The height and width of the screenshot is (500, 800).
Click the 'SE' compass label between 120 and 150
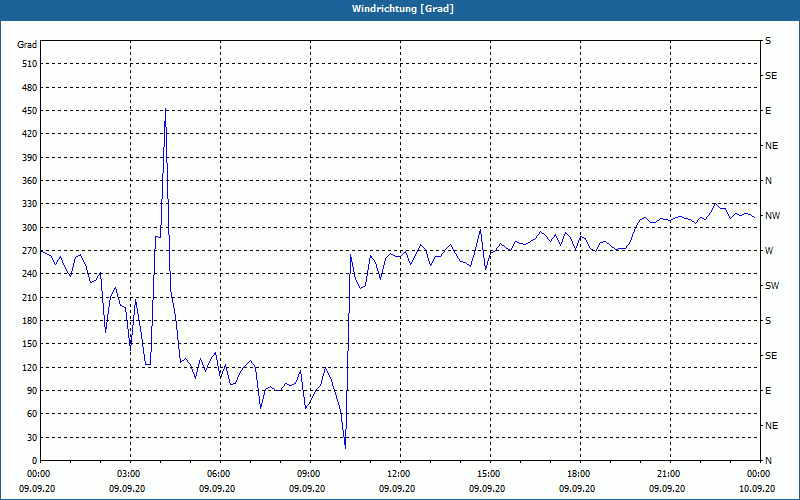pyautogui.click(x=771, y=356)
